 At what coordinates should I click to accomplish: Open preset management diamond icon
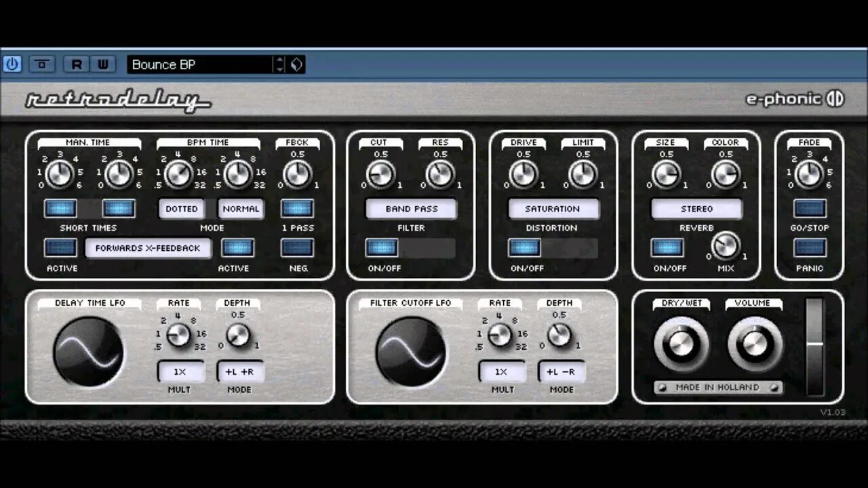click(x=296, y=64)
